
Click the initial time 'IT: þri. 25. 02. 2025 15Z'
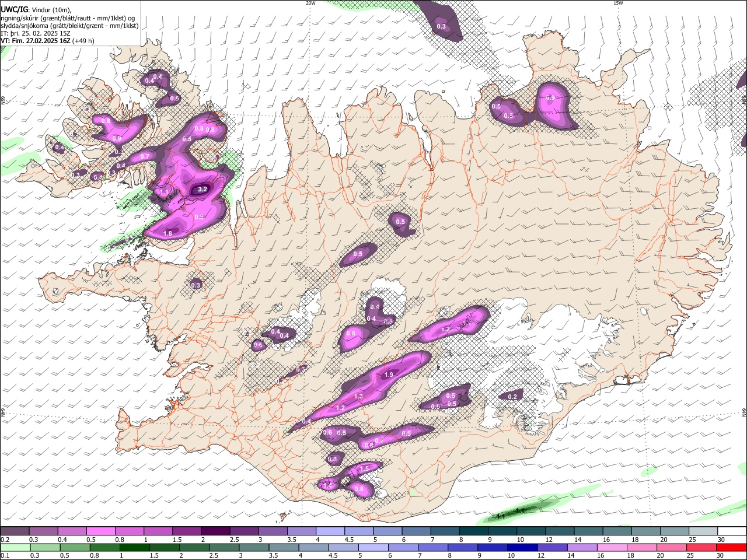(x=36, y=33)
